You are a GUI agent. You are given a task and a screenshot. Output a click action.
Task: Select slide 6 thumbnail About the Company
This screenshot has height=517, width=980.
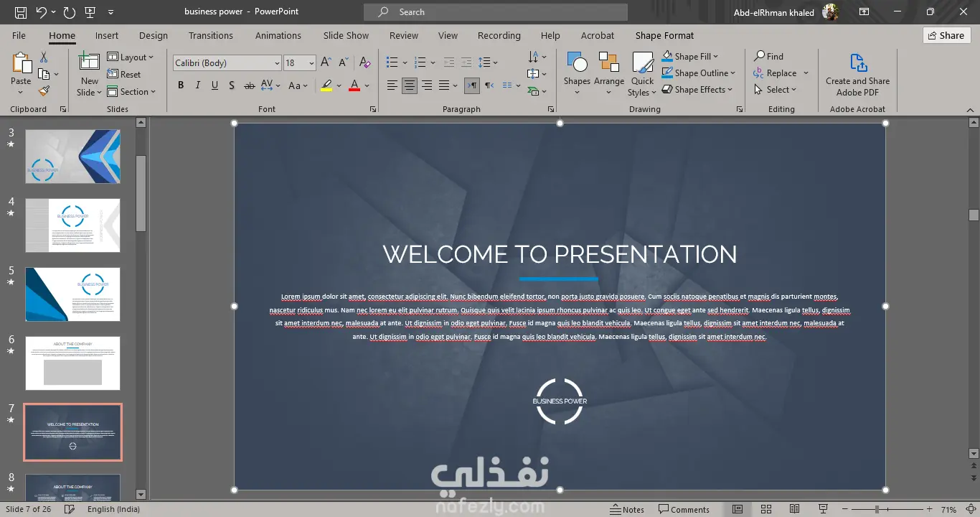(72, 363)
